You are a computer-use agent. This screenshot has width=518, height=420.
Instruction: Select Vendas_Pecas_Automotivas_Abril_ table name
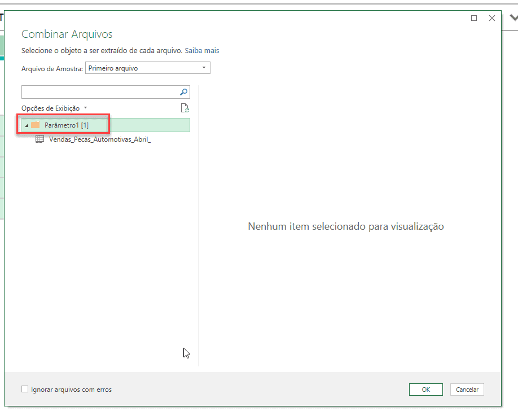(x=100, y=139)
